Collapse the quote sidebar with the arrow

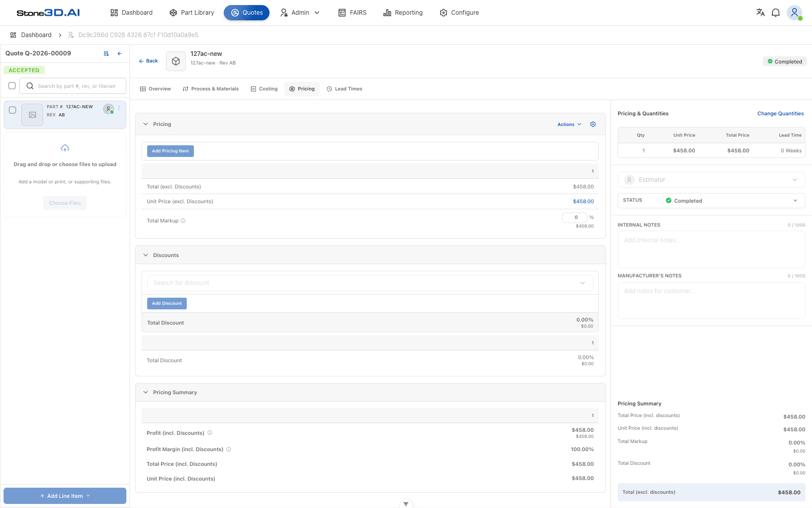pos(120,53)
